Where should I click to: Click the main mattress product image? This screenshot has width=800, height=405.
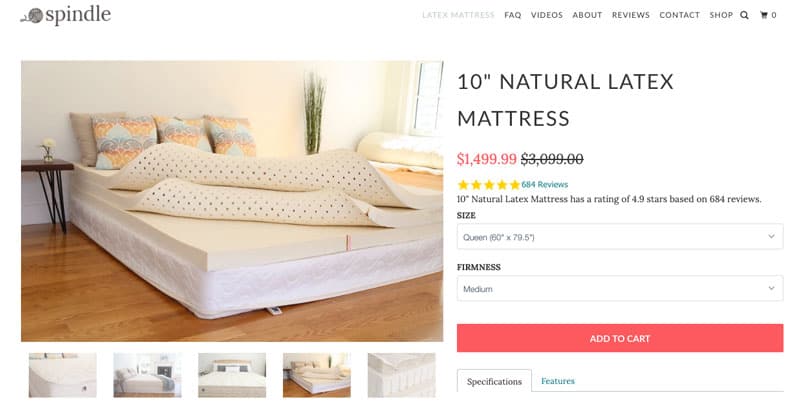point(232,201)
